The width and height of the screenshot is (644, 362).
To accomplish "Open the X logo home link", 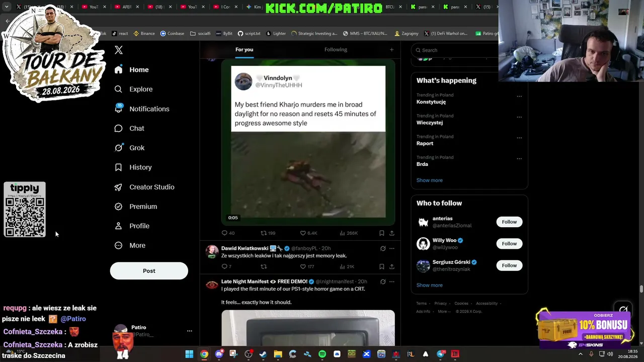I will (119, 50).
